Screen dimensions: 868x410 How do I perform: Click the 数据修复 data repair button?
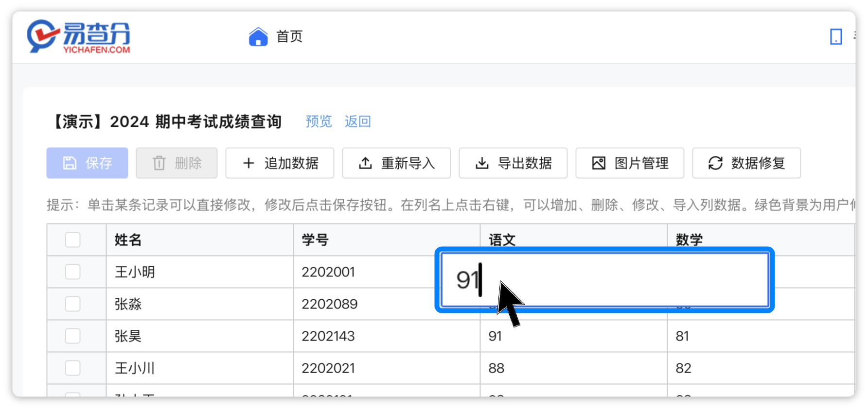tap(746, 163)
